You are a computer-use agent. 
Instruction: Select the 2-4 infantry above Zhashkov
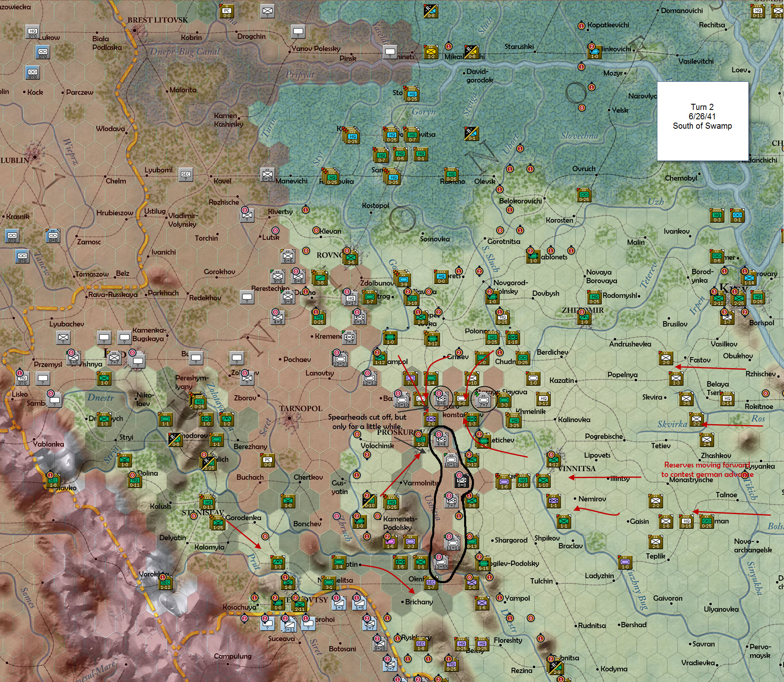[707, 440]
